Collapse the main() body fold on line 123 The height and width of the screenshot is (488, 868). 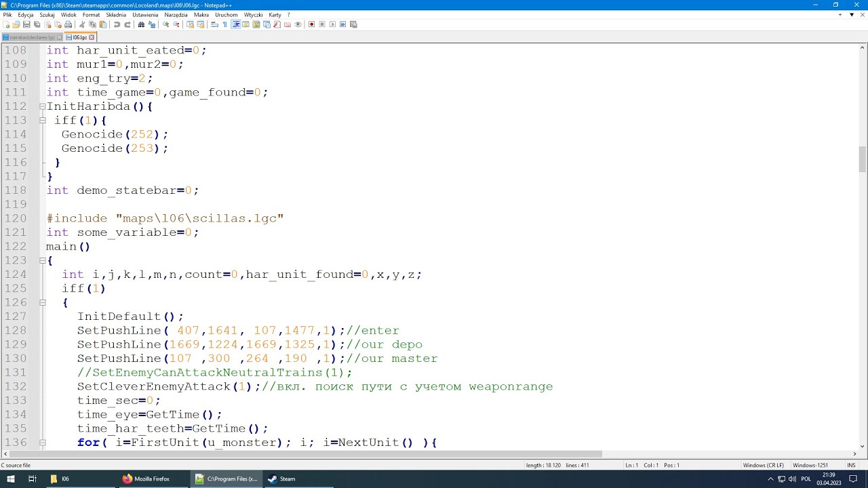(42, 261)
